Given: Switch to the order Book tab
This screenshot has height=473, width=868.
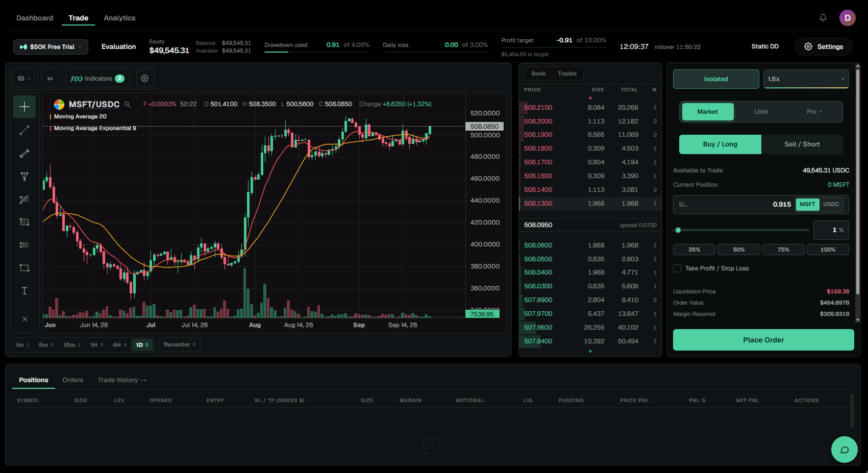Looking at the screenshot, I should click(538, 73).
